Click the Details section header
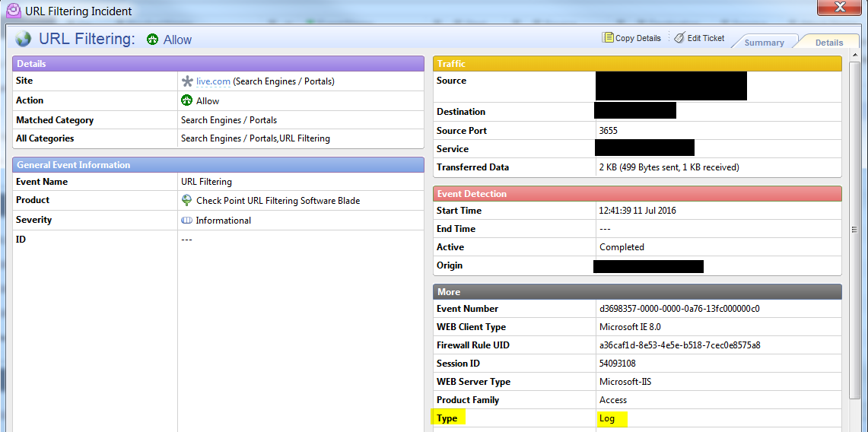 [218, 64]
